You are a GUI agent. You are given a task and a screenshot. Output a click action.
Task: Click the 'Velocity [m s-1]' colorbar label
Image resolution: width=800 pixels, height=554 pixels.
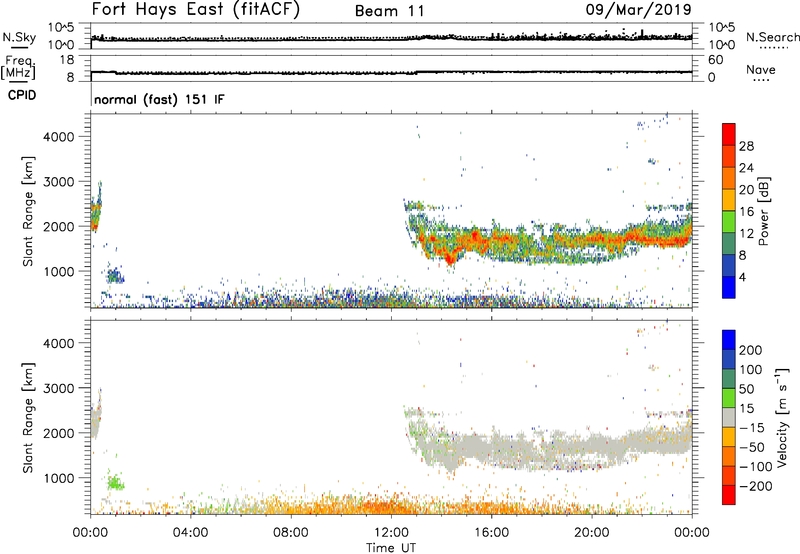tap(781, 417)
